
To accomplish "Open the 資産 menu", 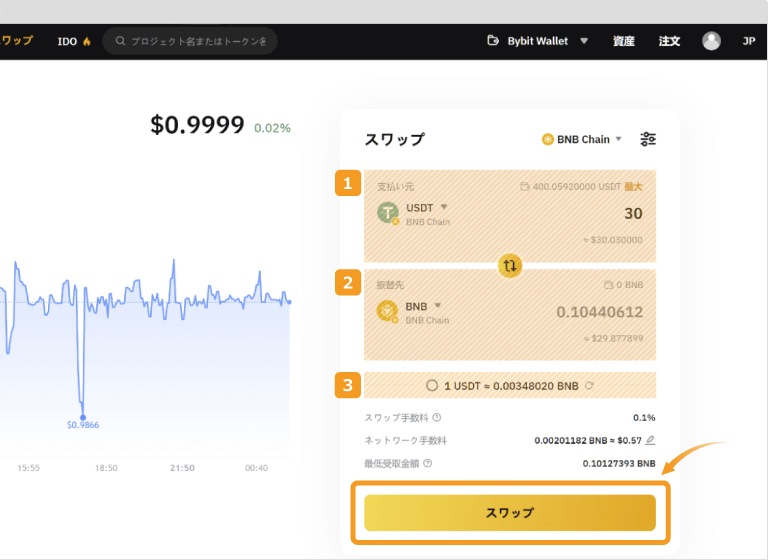I will coord(624,41).
